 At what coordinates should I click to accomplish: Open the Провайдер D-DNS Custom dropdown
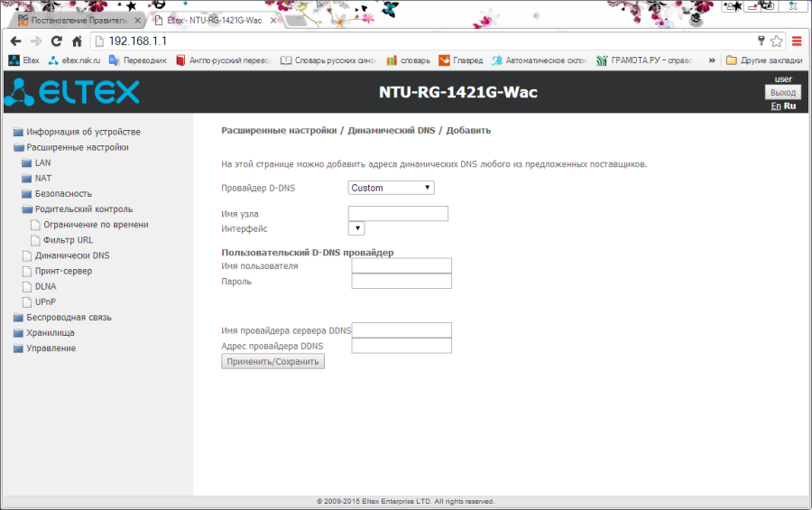pyautogui.click(x=391, y=188)
